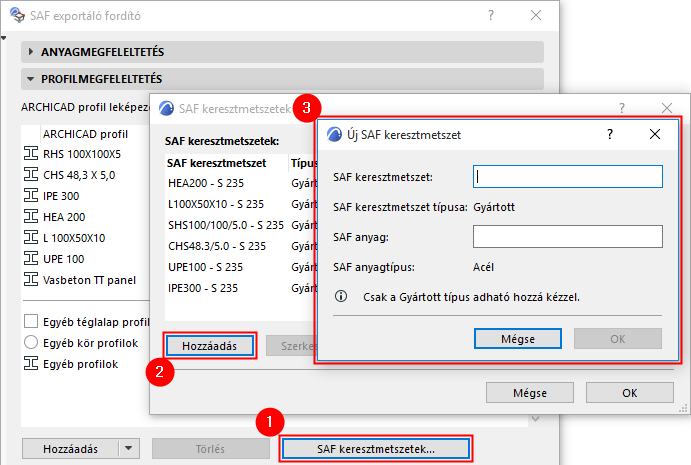
Task: Select the IPE300 - S 235 row
Action: pos(241,288)
